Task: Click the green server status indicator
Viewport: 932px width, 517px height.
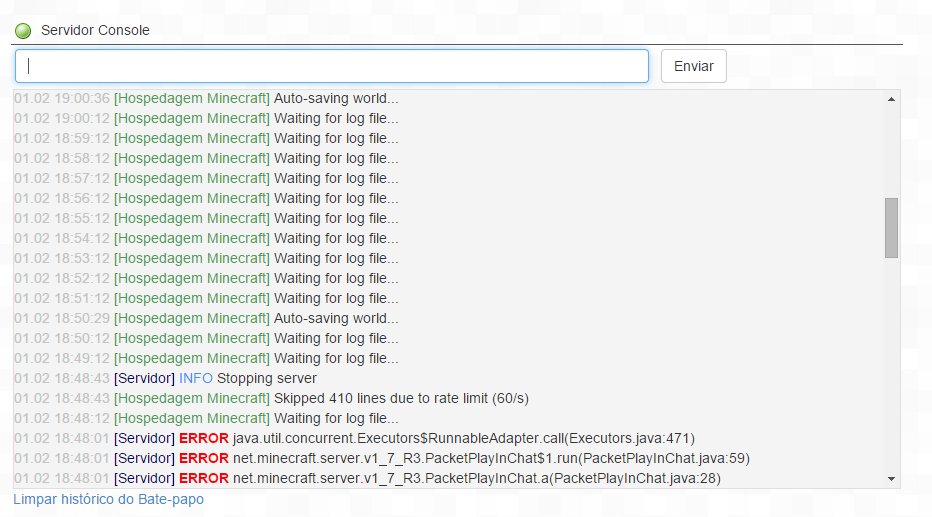Action: coord(23,30)
